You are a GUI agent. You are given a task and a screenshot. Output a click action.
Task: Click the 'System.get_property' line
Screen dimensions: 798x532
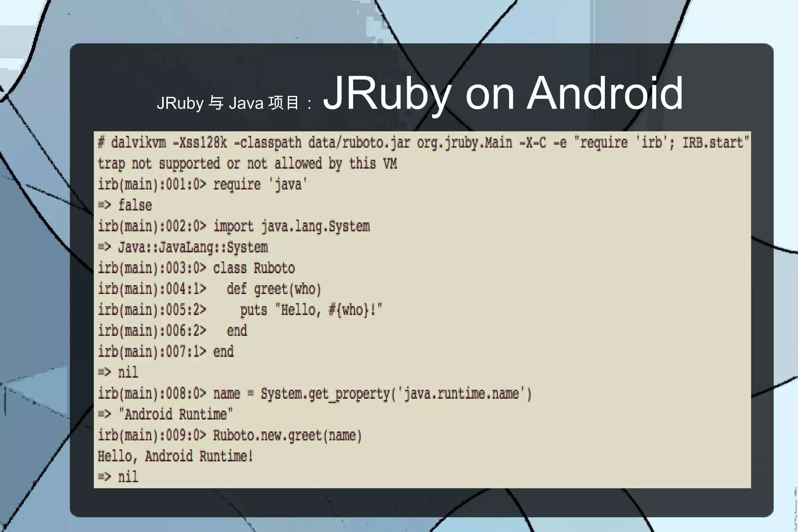[314, 394]
